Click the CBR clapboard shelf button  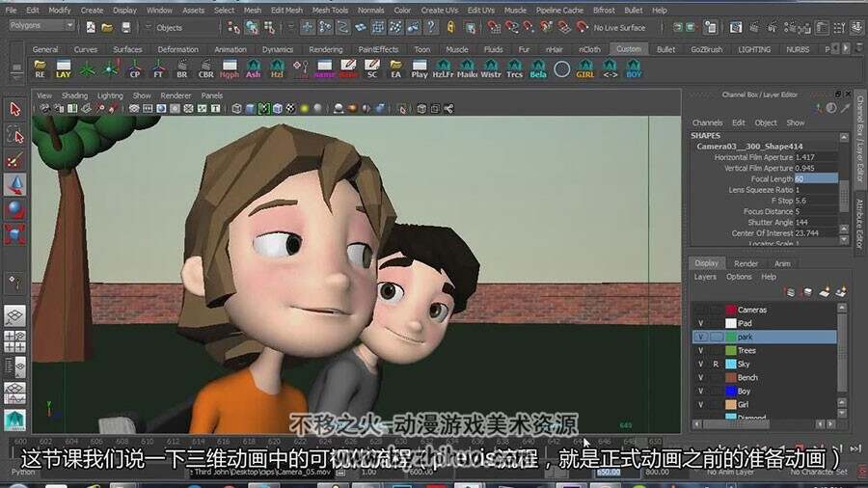(x=206, y=69)
